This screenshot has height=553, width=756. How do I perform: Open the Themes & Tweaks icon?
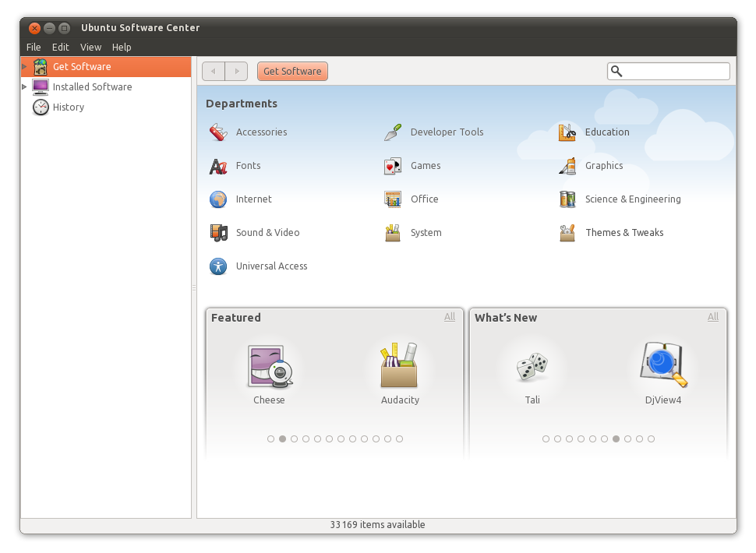click(x=567, y=233)
